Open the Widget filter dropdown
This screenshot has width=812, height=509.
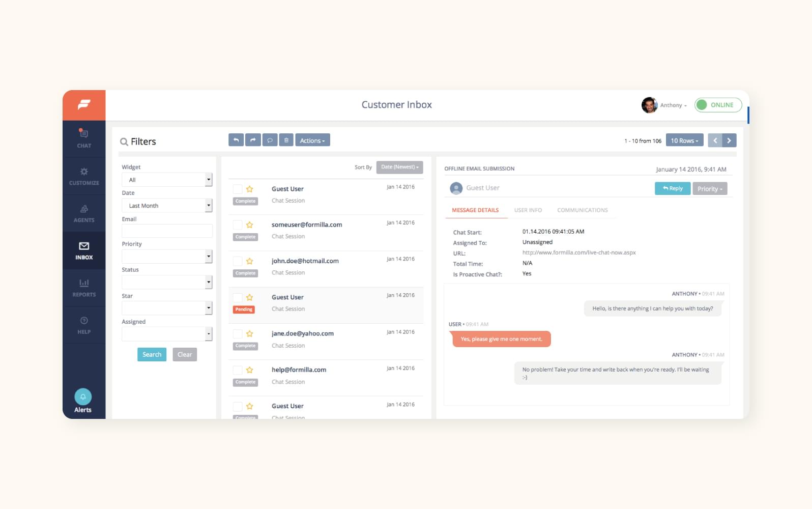[167, 180]
